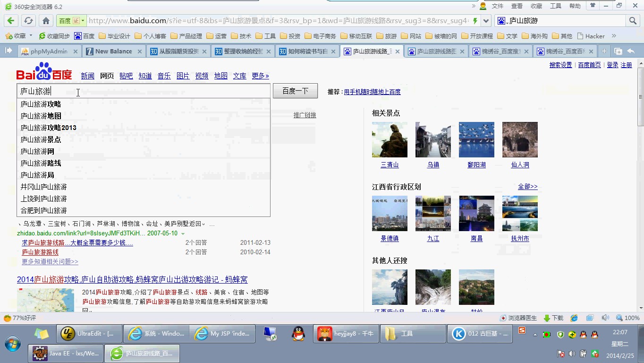Open the 2014庐山旅游攻略 蚂蜂窝 result title

click(132, 280)
